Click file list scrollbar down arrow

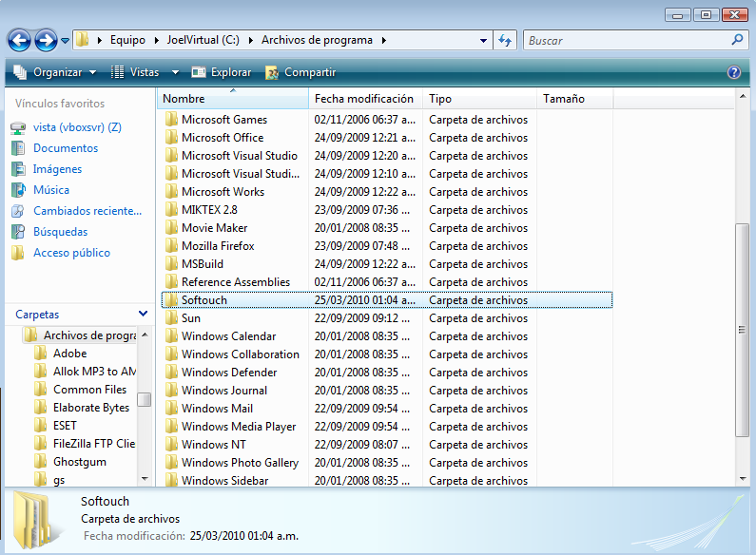(743, 479)
